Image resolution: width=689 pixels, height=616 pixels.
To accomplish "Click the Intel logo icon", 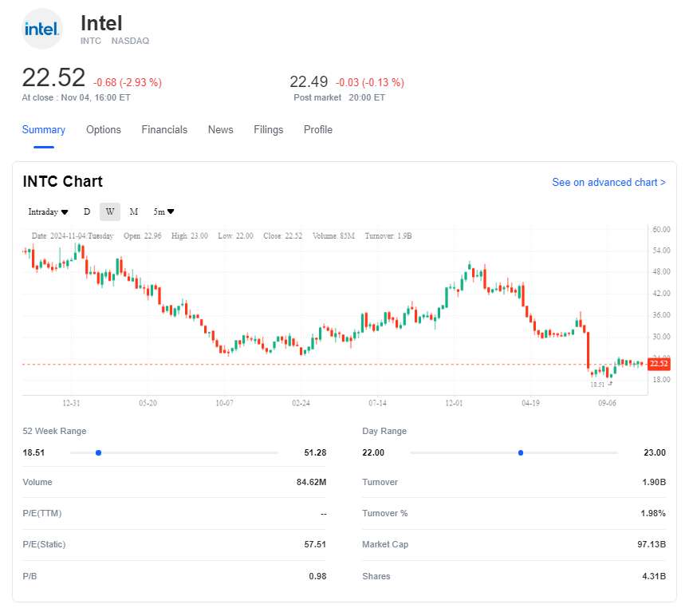I will [42, 30].
